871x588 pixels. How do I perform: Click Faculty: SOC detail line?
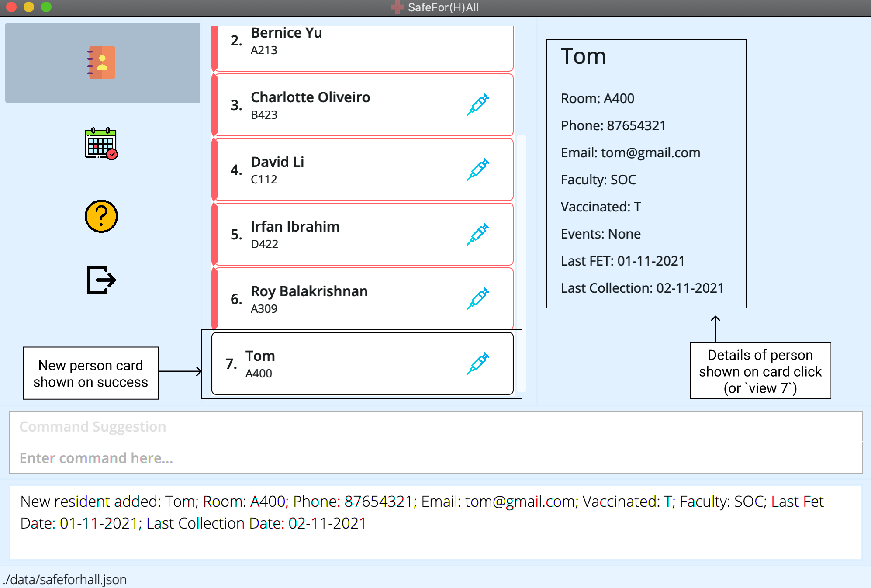click(598, 180)
